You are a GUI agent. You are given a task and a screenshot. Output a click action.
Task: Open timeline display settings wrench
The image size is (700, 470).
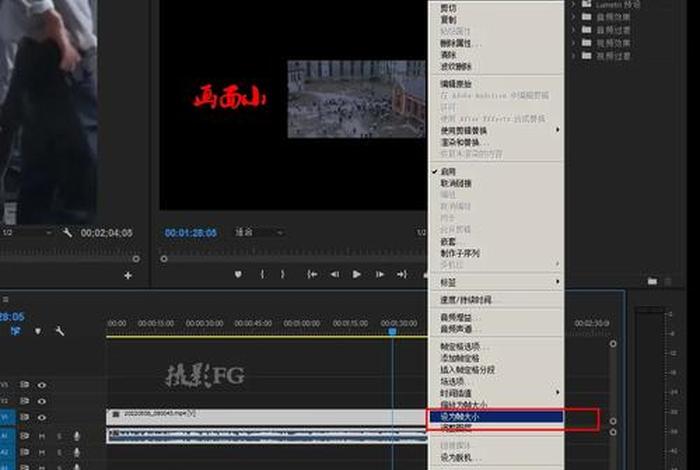point(59,331)
